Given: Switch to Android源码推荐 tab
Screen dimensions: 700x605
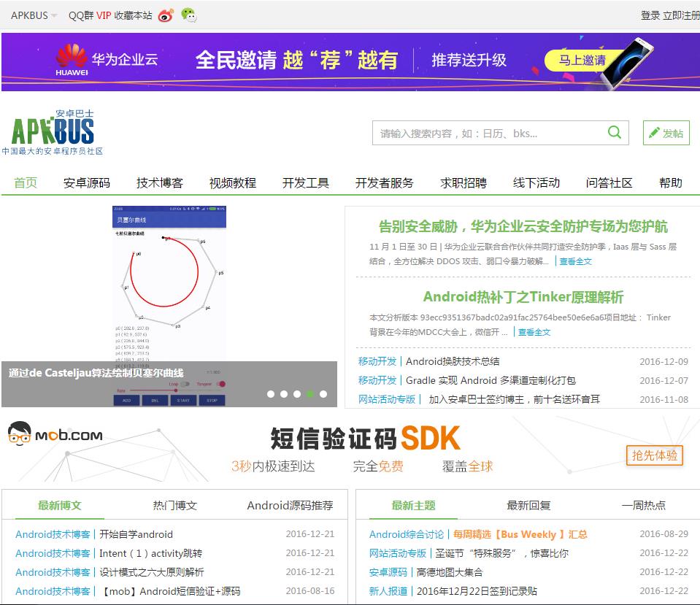Looking at the screenshot, I should click(291, 506).
